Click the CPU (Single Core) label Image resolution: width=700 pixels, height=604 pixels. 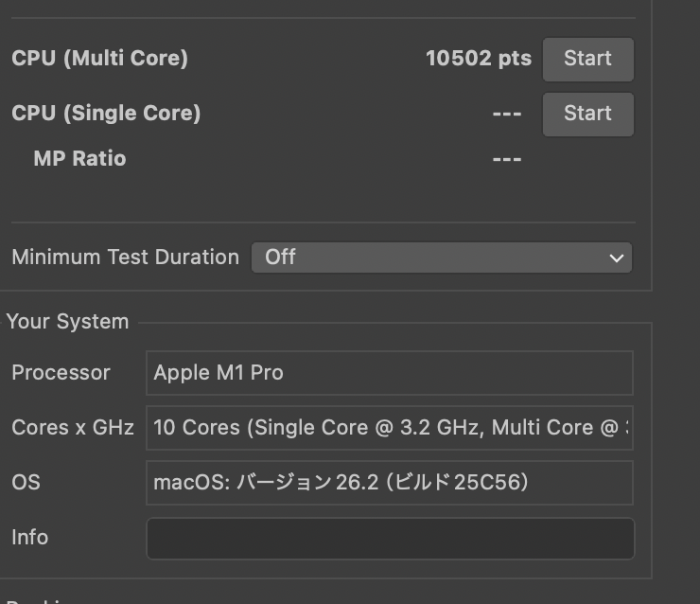(x=106, y=114)
